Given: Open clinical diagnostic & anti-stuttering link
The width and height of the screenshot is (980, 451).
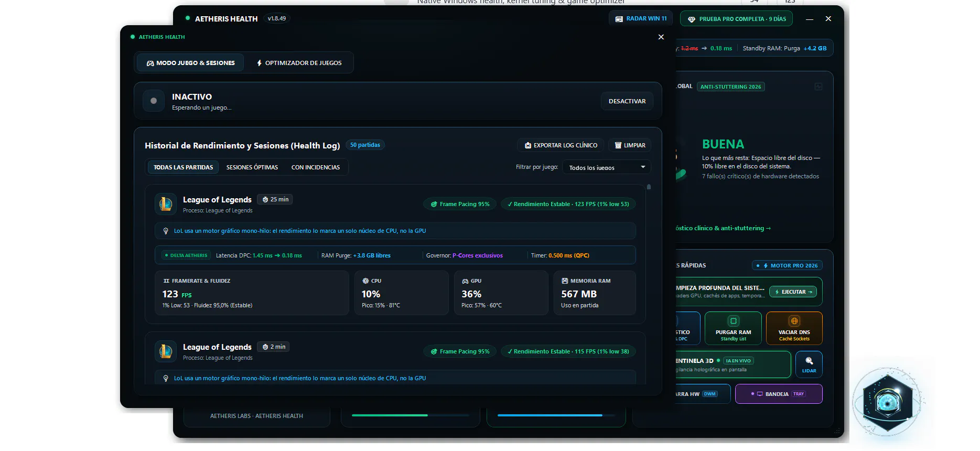Looking at the screenshot, I should pyautogui.click(x=723, y=228).
